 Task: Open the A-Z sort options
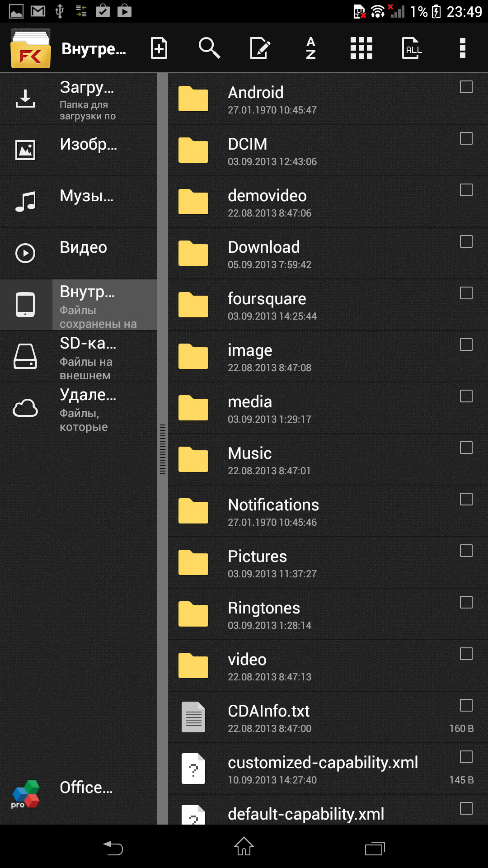pos(311,48)
